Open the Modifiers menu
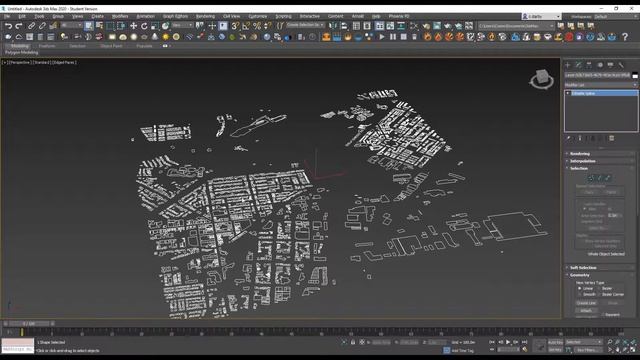The width and height of the screenshot is (640, 360). (120, 16)
